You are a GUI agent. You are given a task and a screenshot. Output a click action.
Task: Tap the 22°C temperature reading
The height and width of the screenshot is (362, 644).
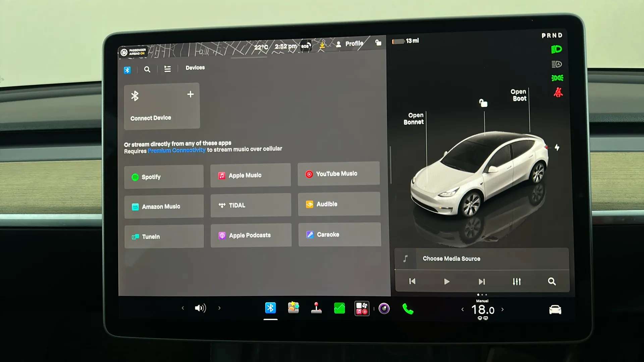261,47
